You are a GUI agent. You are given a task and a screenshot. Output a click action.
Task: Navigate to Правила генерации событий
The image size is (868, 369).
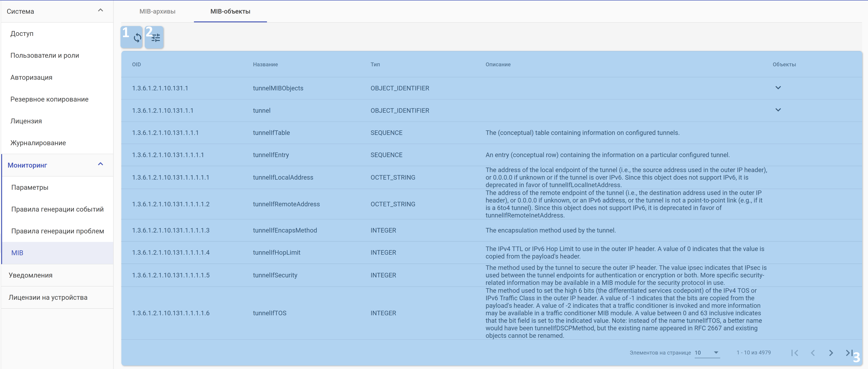58,210
